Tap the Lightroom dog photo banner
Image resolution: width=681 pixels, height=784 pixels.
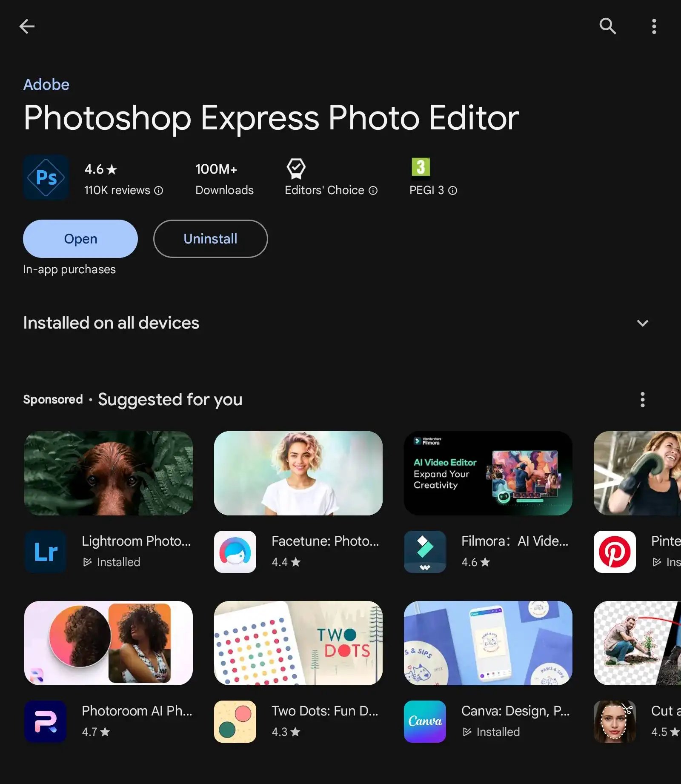109,473
